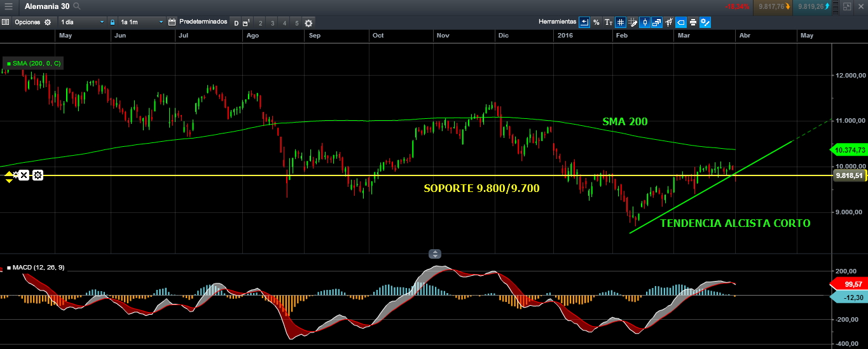Click the 9.818,51 price level tag
Viewport: 868px width, 349px height.
click(849, 175)
